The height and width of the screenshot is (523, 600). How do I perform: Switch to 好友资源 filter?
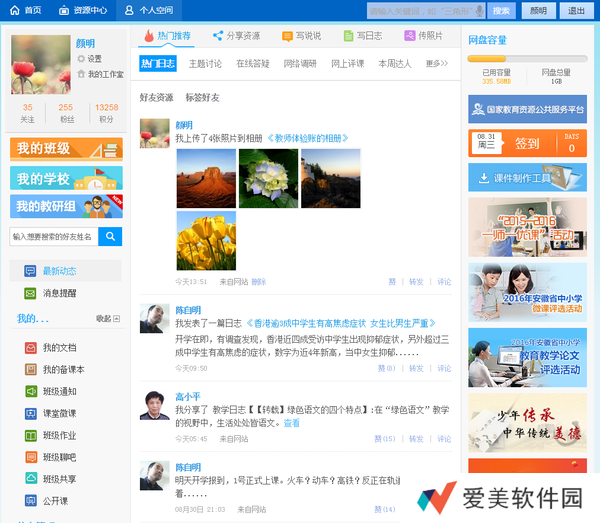tap(157, 98)
